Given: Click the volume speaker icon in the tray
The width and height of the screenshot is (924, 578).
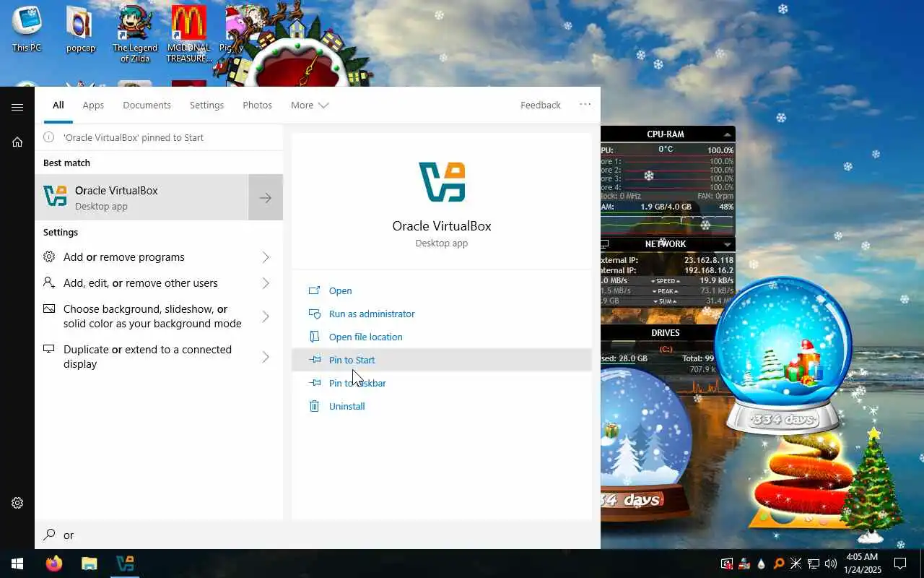Looking at the screenshot, I should [830, 564].
